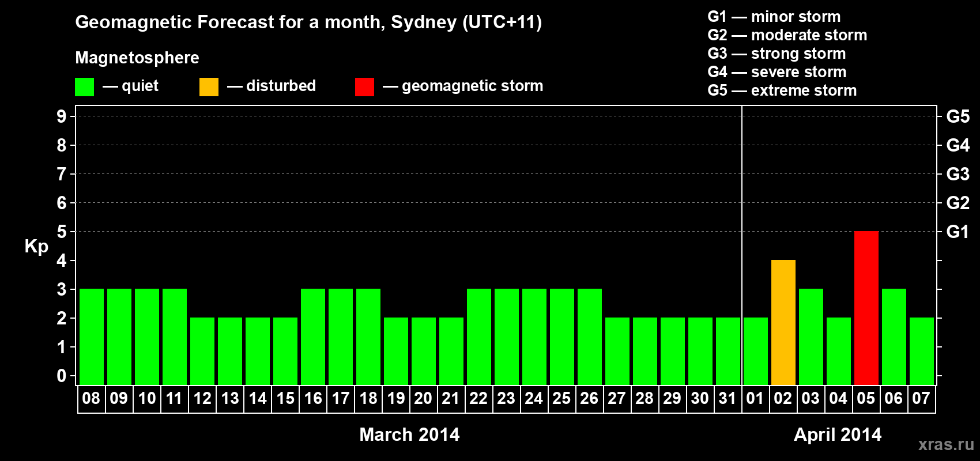
Task: Click Kp axis value 0
Action: (x=62, y=376)
